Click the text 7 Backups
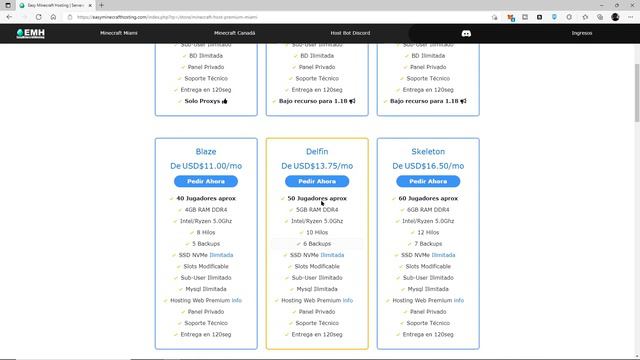Image resolution: width=640 pixels, height=360 pixels. pos(428,244)
